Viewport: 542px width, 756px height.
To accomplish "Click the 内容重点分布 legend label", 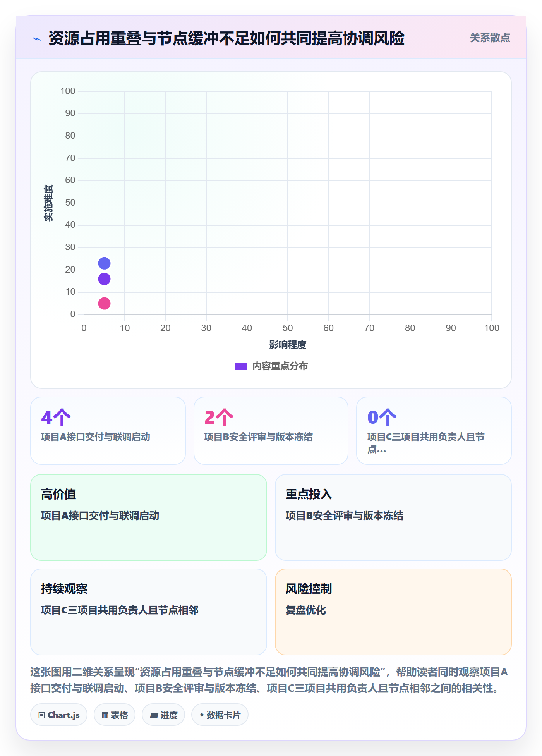I will 280,366.
